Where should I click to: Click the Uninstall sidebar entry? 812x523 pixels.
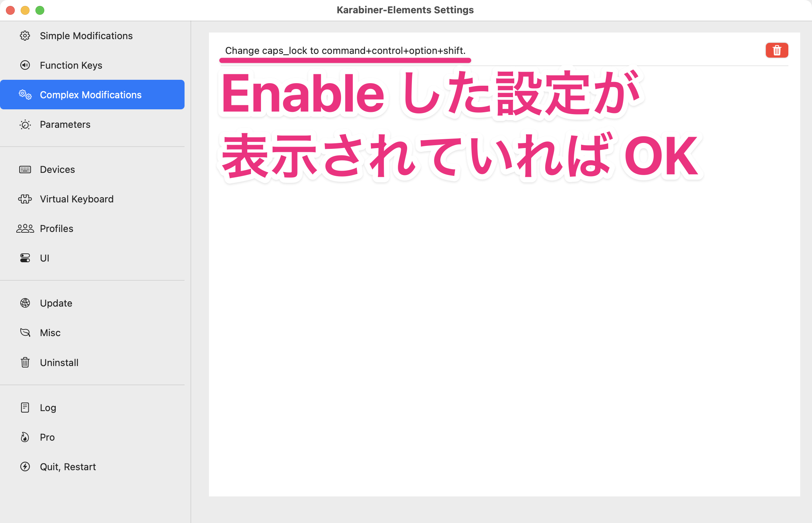tap(59, 362)
